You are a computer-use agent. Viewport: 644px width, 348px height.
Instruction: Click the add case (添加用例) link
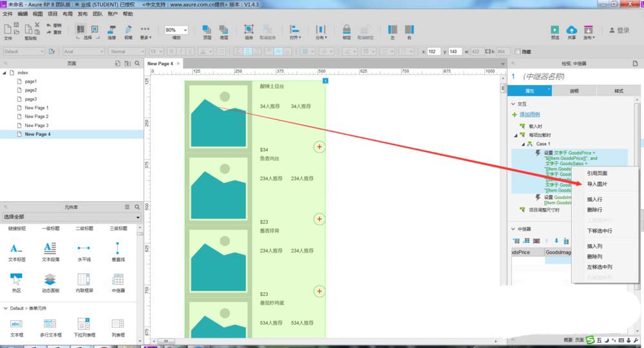(x=529, y=114)
